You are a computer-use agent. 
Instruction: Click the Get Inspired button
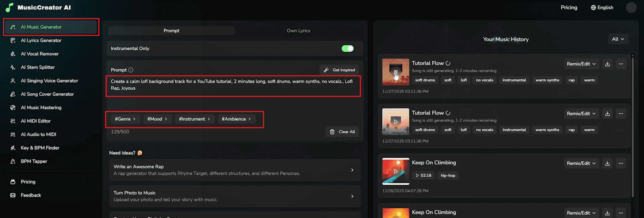[x=339, y=70]
